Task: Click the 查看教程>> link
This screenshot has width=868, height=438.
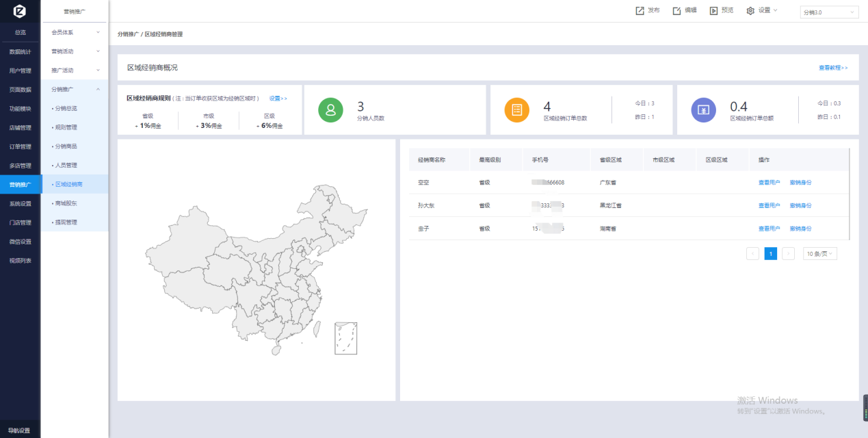Action: 833,68
